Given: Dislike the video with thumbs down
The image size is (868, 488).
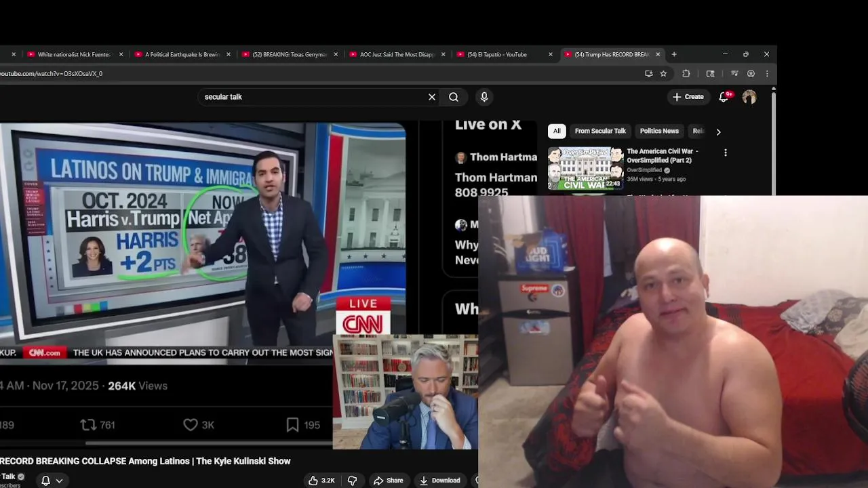Looking at the screenshot, I should (353, 480).
